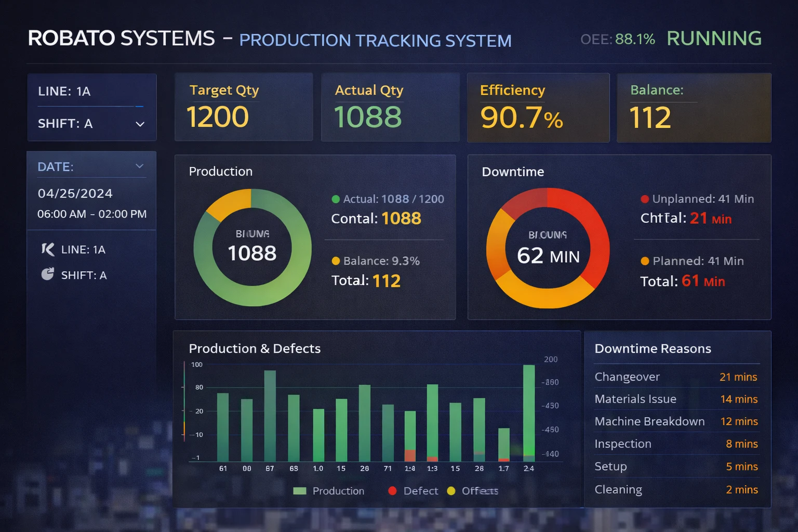Image resolution: width=798 pixels, height=532 pixels.
Task: Open the Efficiency 90.7% card
Action: point(538,108)
